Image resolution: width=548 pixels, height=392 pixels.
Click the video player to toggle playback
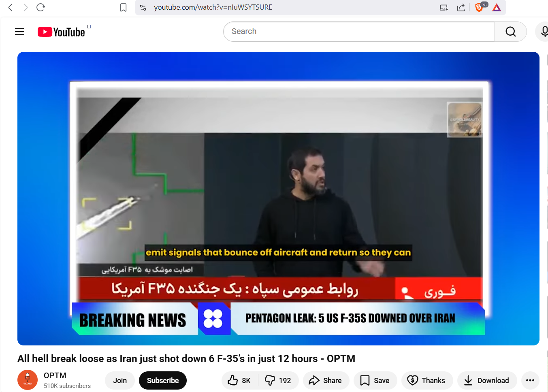click(x=278, y=198)
